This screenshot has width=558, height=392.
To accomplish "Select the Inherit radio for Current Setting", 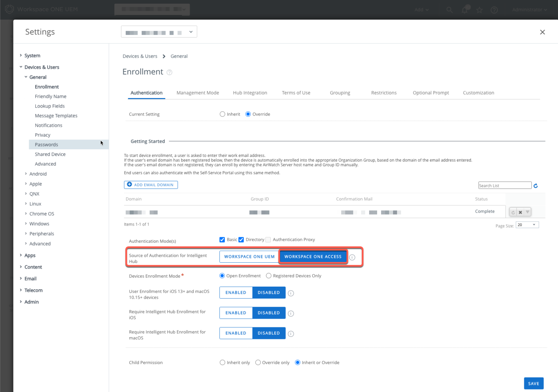I will 222,114.
